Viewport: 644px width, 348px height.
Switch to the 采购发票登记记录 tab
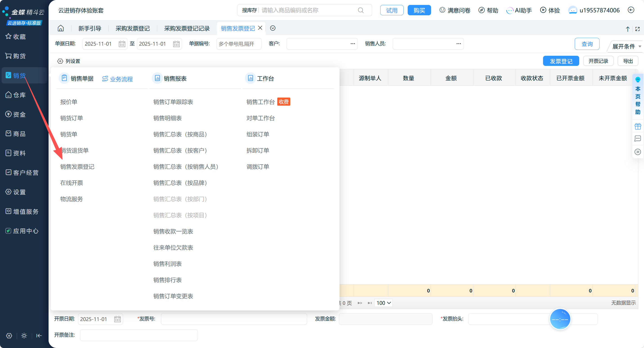[187, 29]
